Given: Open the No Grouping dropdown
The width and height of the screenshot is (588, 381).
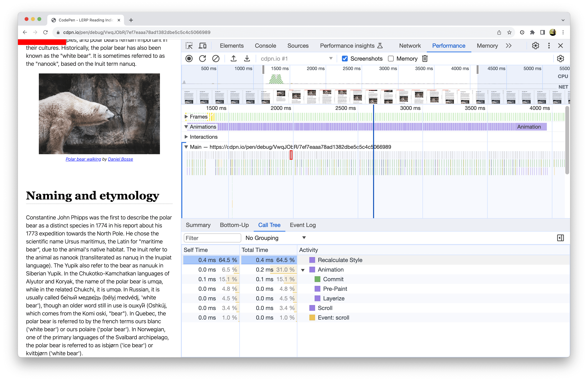Looking at the screenshot, I should 275,238.
